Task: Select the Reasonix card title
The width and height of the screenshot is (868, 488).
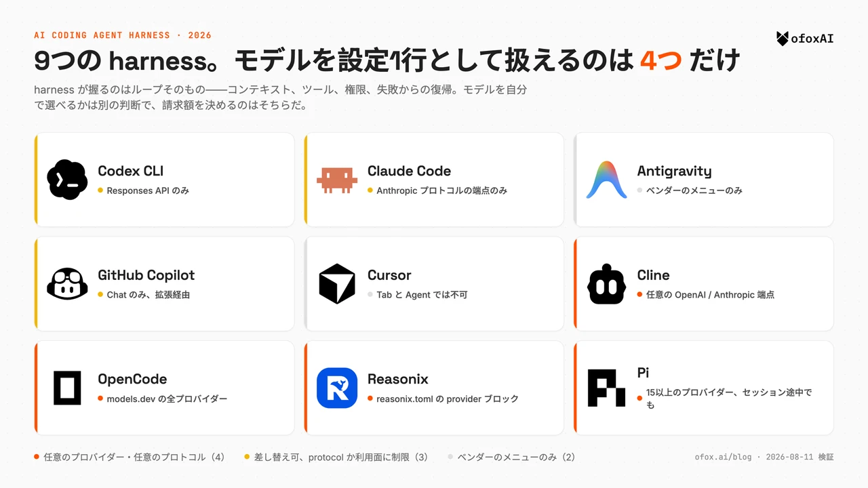Action: [x=398, y=379]
